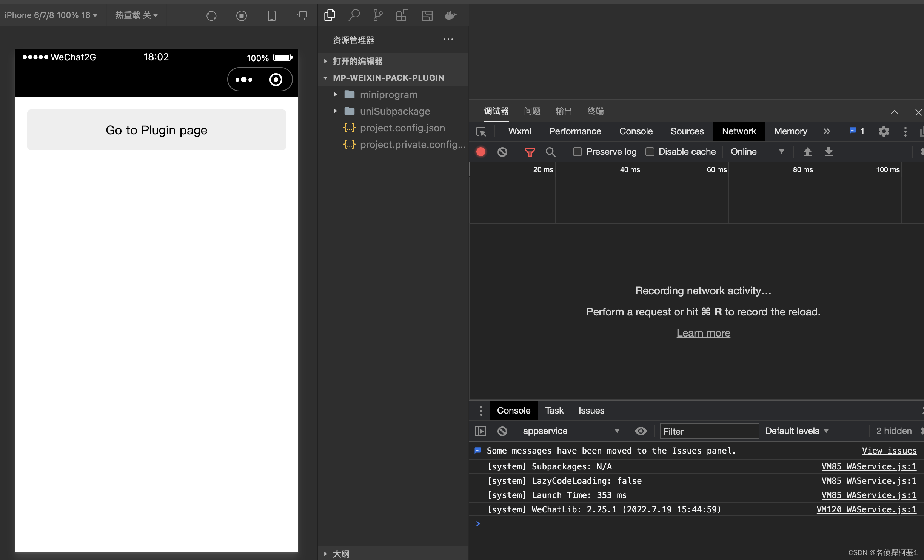Open the search magnifier in editor sidebar

(x=354, y=15)
